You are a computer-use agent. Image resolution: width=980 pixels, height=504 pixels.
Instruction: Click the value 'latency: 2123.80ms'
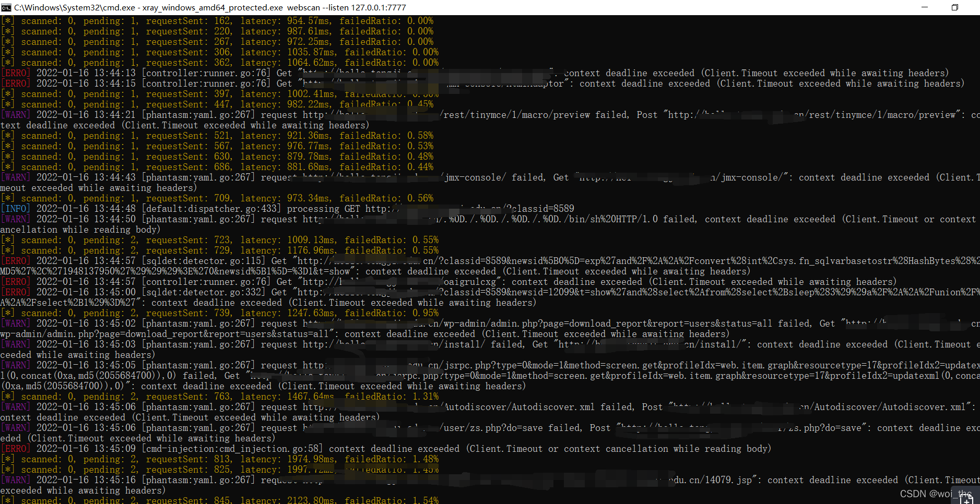click(x=287, y=500)
